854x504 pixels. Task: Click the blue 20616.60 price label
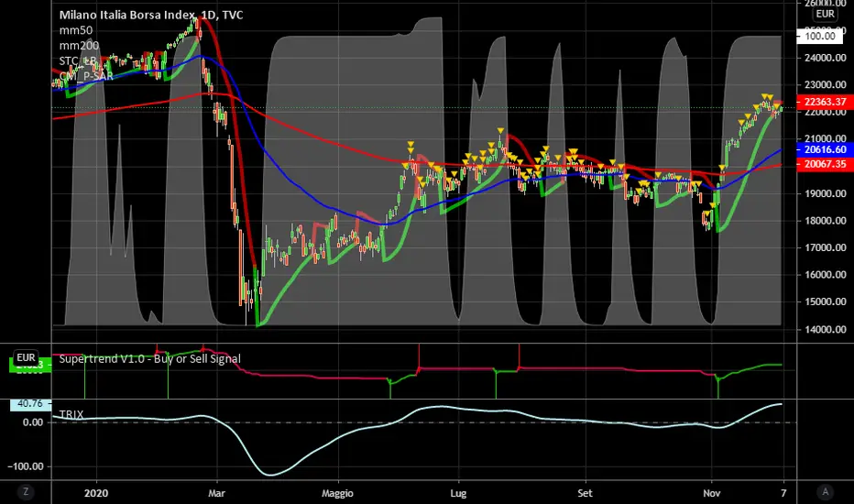pyautogui.click(x=821, y=148)
